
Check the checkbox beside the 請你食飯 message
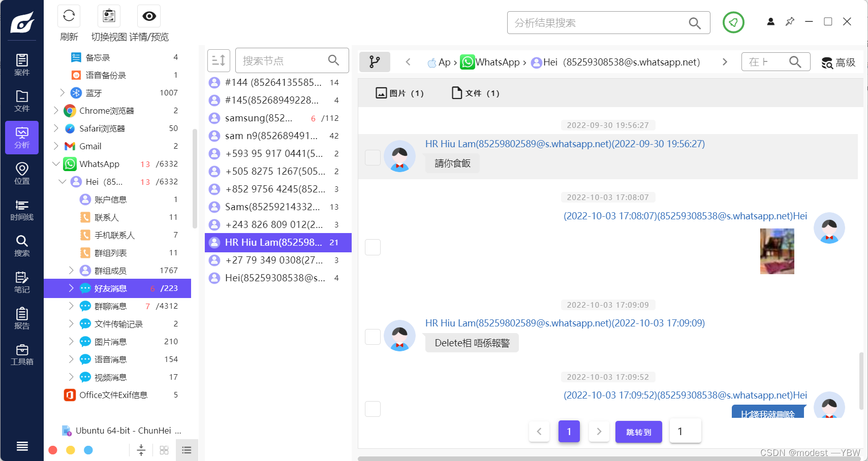(x=373, y=157)
